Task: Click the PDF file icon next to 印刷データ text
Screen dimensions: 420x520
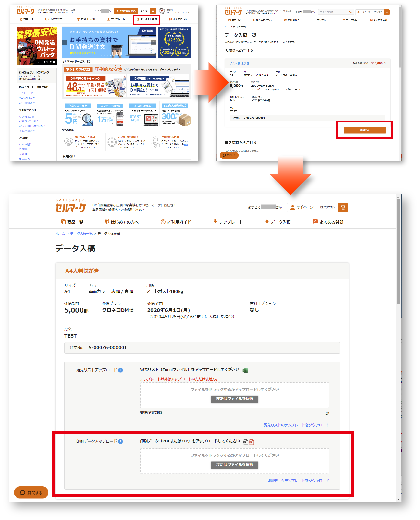Action: 251,442
